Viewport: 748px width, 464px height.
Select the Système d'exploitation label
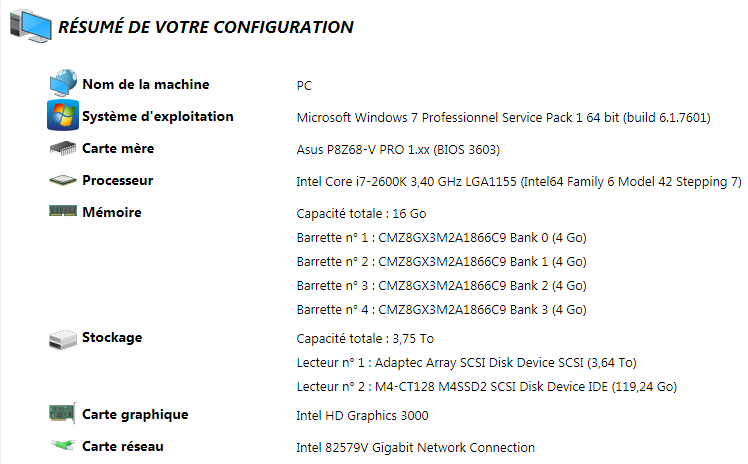[x=158, y=116]
